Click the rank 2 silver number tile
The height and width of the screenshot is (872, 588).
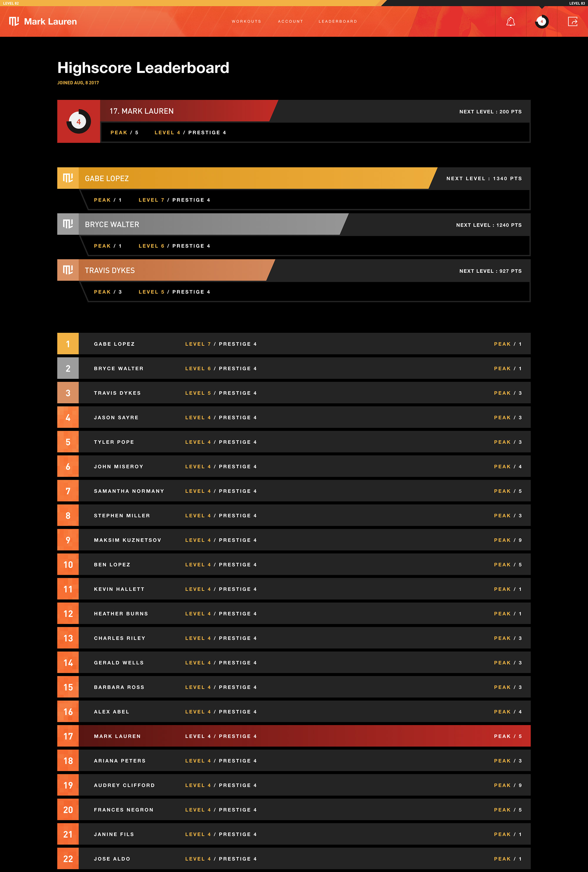pyautogui.click(x=68, y=368)
